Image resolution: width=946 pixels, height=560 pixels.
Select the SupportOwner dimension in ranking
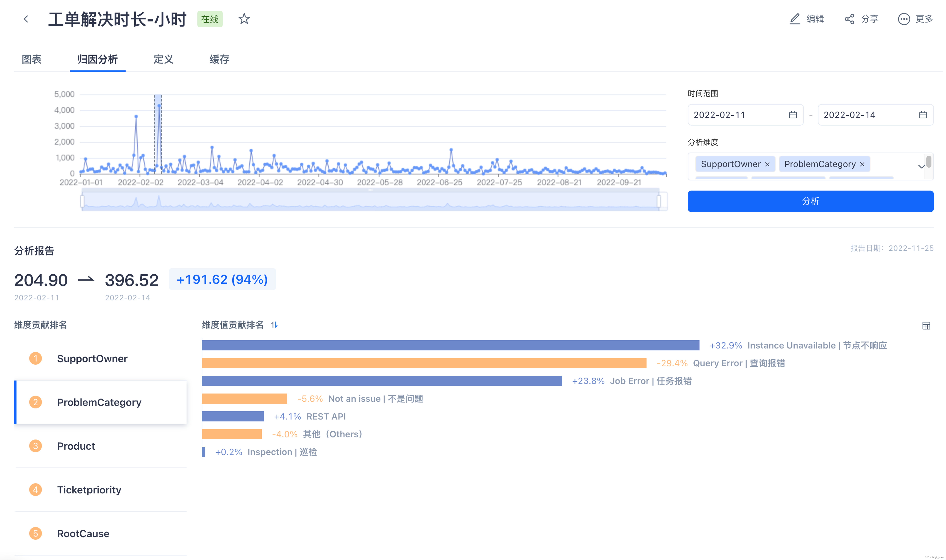click(x=92, y=358)
